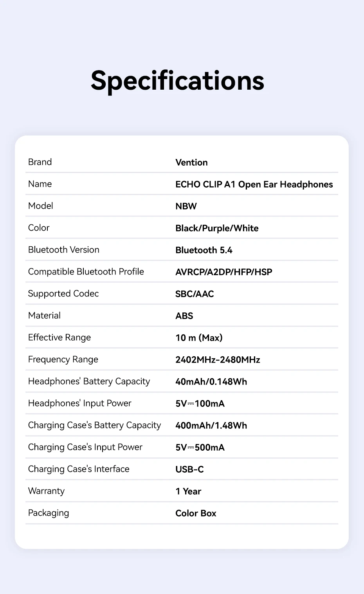This screenshot has width=364, height=594.
Task: Select the ABS material value
Action: [x=184, y=316]
